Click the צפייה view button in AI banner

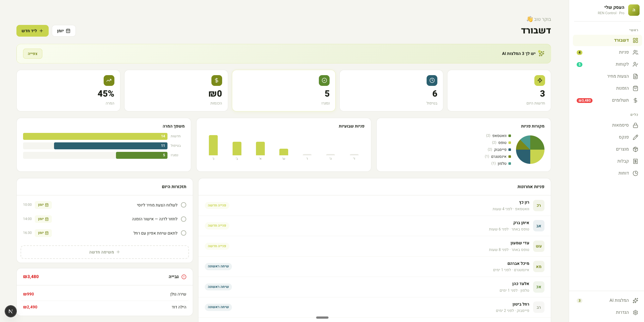(33, 54)
